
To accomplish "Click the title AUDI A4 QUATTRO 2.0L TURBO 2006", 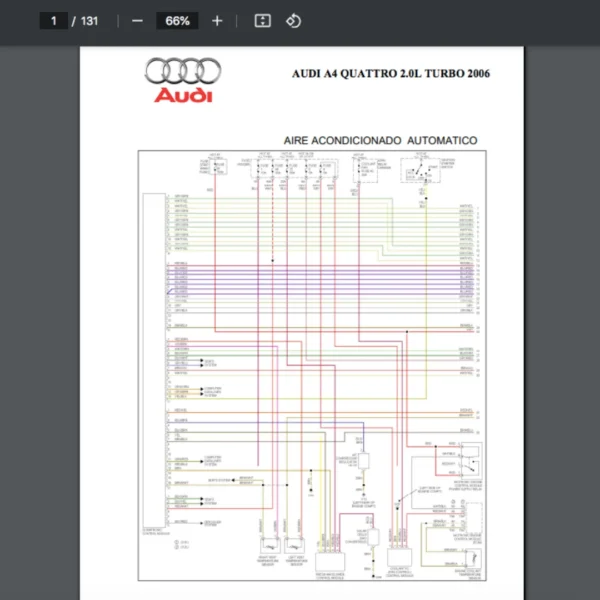I will coord(391,73).
